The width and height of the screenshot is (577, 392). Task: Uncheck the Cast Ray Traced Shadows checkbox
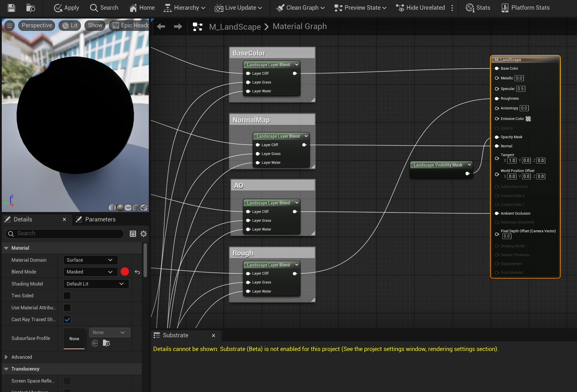coord(67,320)
